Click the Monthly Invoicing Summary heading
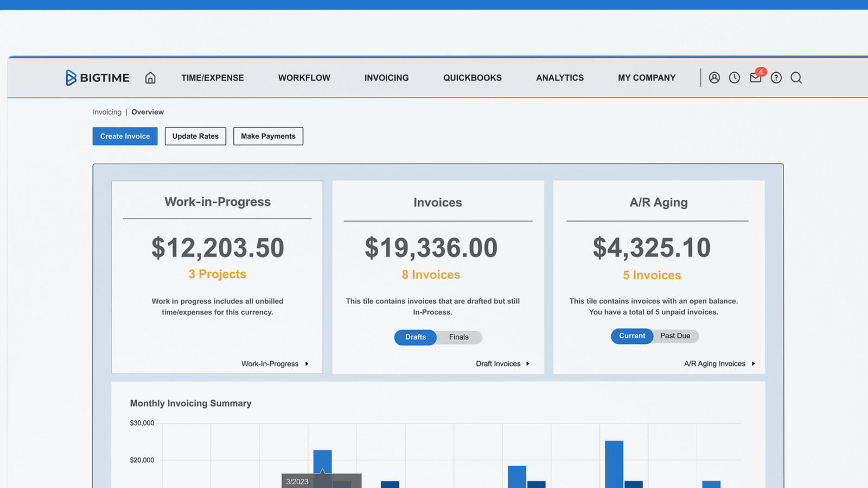Viewport: 868px width, 488px height. pos(191,403)
